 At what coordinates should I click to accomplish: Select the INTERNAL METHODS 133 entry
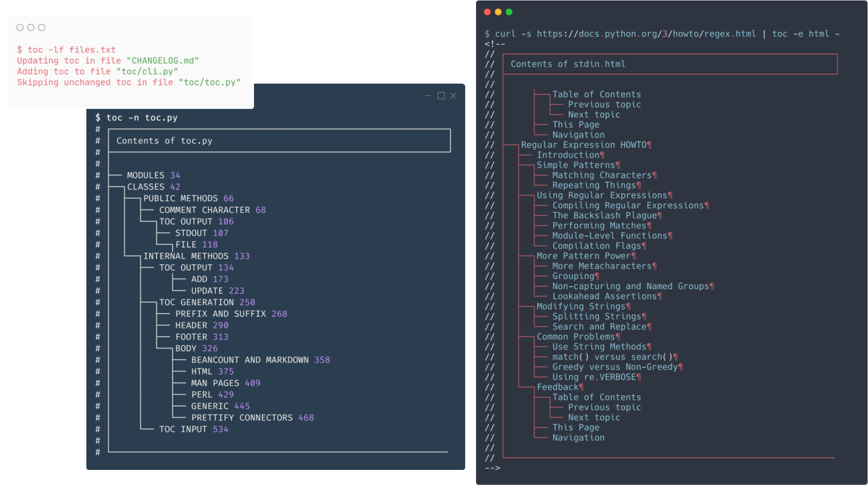pyautogui.click(x=197, y=256)
